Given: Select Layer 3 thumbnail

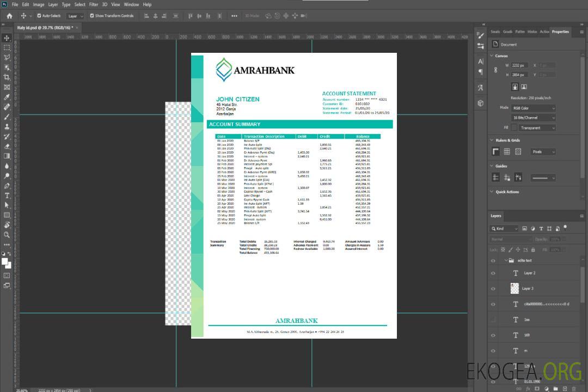Looking at the screenshot, I should coord(514,289).
